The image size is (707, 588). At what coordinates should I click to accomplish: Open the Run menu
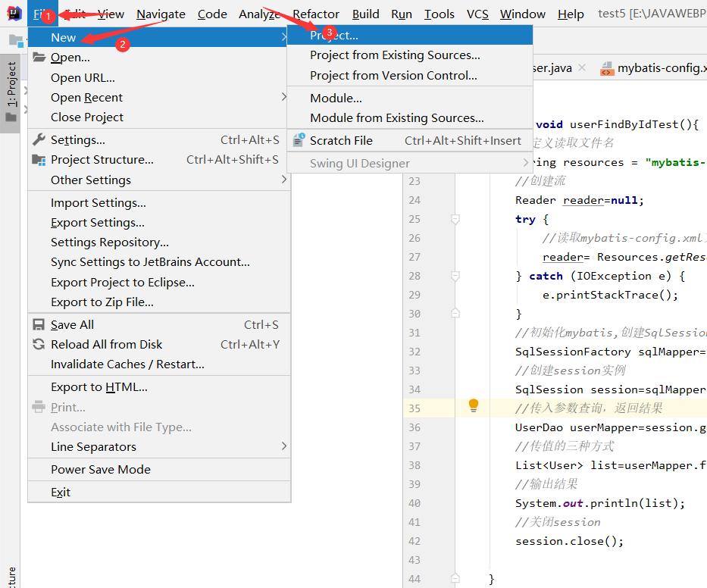[402, 14]
